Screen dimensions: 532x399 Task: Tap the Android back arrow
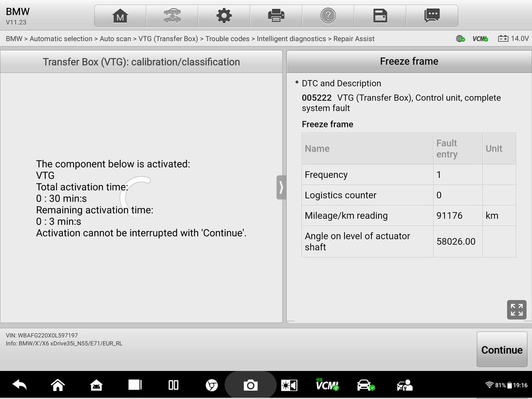point(20,385)
